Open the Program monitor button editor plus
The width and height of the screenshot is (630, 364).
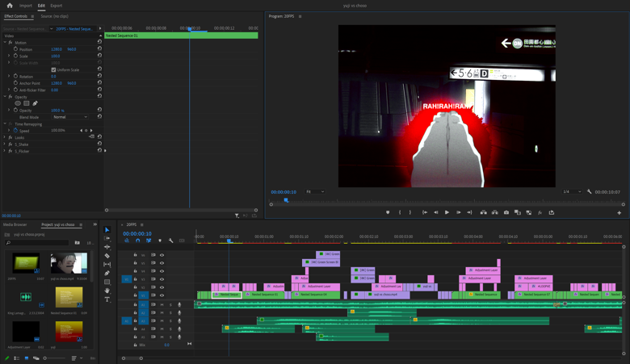pos(619,213)
